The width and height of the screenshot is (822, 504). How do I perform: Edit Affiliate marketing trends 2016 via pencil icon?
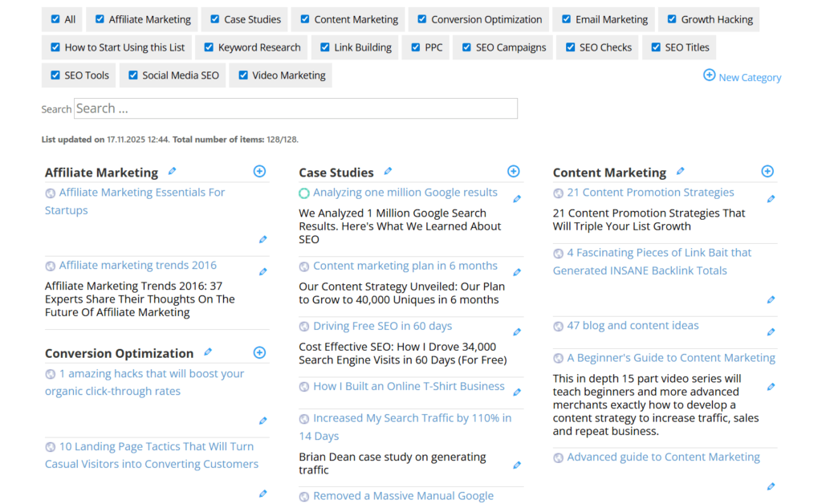(262, 271)
